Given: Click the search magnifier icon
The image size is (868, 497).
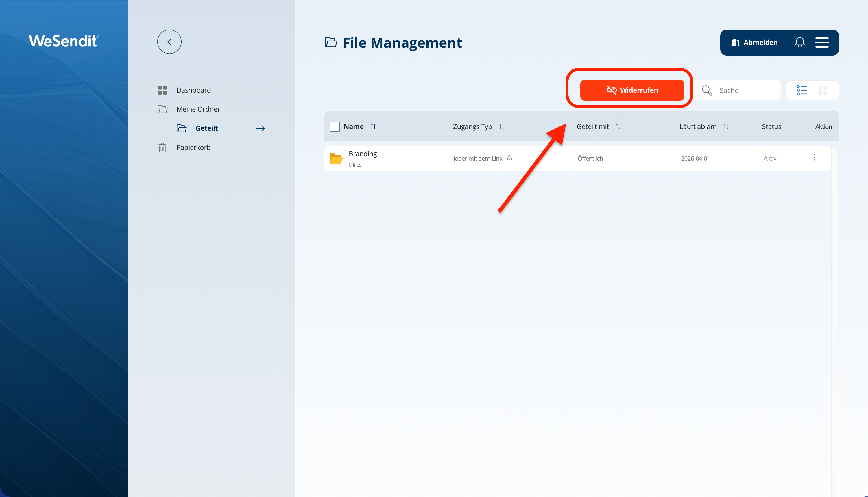Looking at the screenshot, I should pos(707,90).
